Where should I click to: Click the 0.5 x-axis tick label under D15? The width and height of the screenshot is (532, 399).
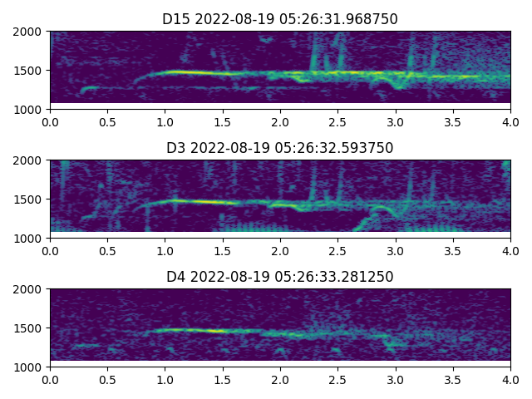[x=107, y=122]
